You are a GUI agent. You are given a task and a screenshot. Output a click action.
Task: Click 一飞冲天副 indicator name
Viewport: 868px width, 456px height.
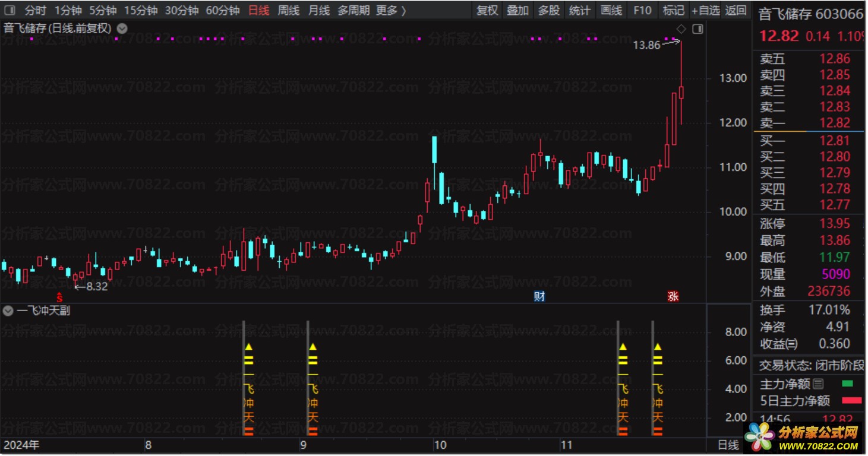click(43, 311)
